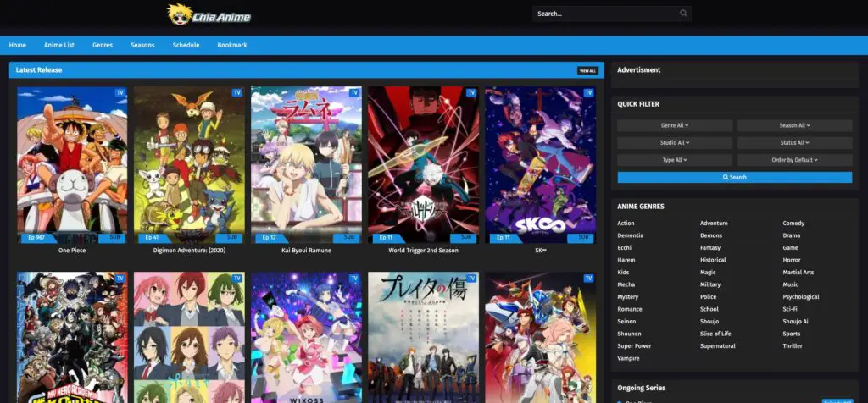Open the World Trigger poster thumbnail

point(424,165)
